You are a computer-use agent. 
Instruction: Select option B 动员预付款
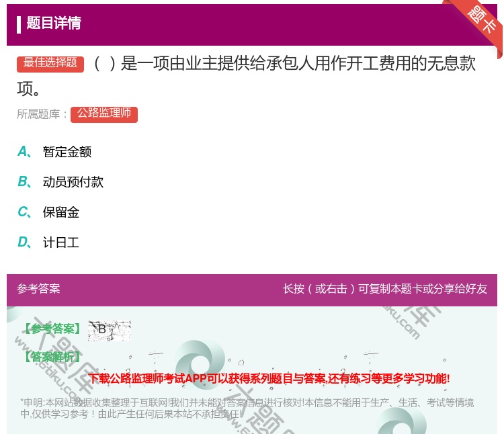(x=73, y=182)
